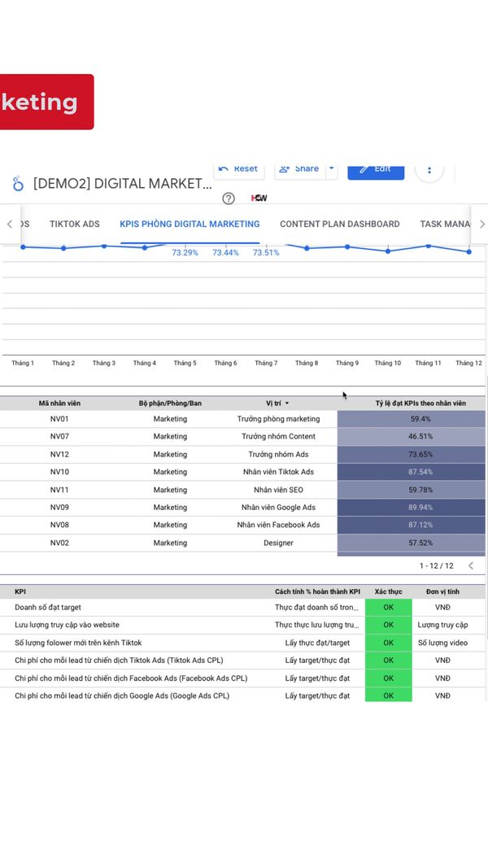Click Số lượng folower mới trên kênh Tiktok

coord(78,643)
